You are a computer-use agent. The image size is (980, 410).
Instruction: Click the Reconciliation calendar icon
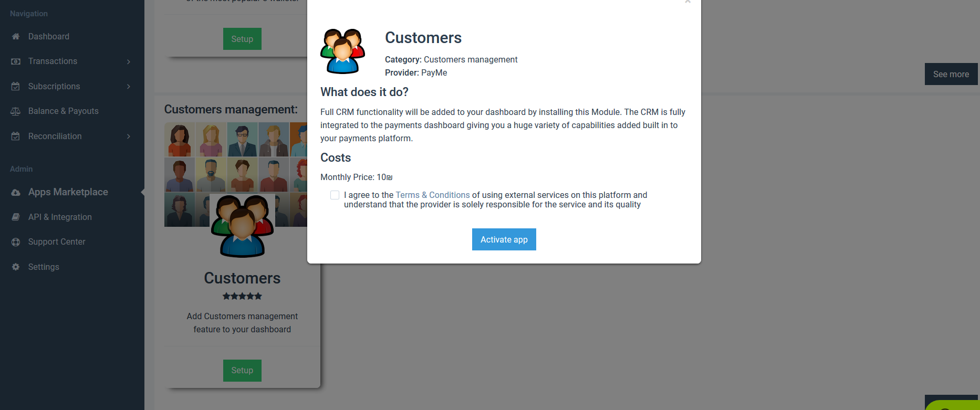[16, 136]
